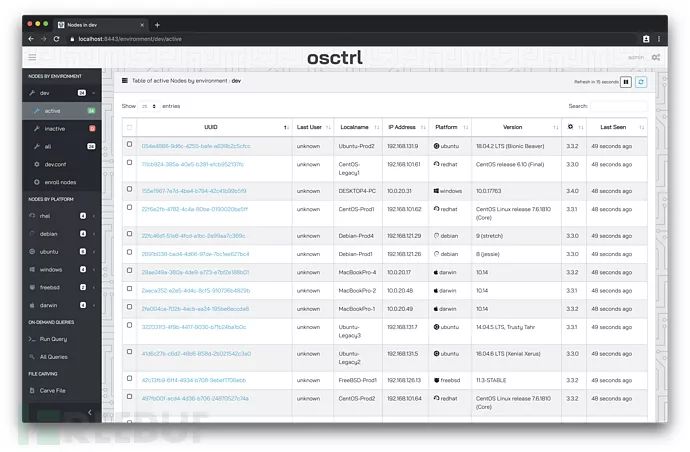Image resolution: width=690 pixels, height=452 pixels.
Task: Open the admin settings gears icon
Action: 656,57
